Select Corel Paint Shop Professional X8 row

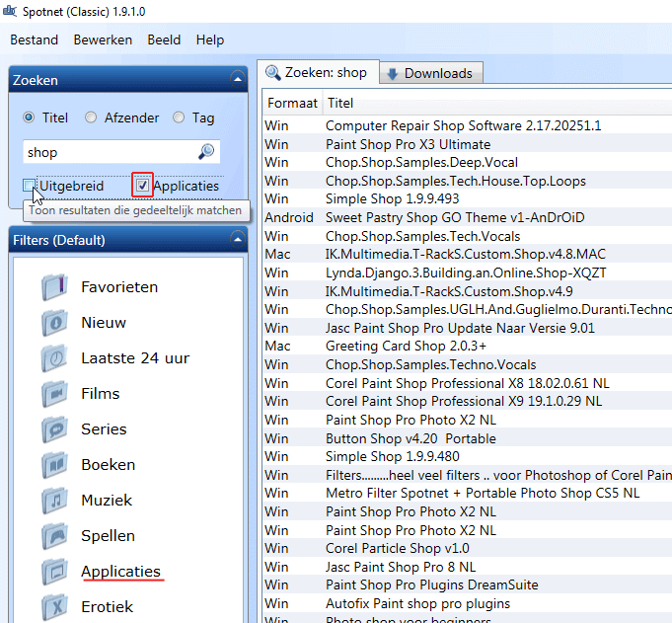(467, 383)
